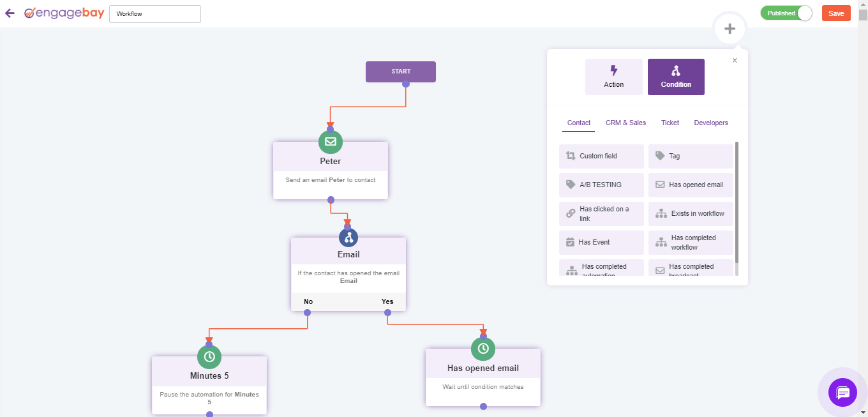
Task: Select the Ticket tab
Action: [x=670, y=123]
